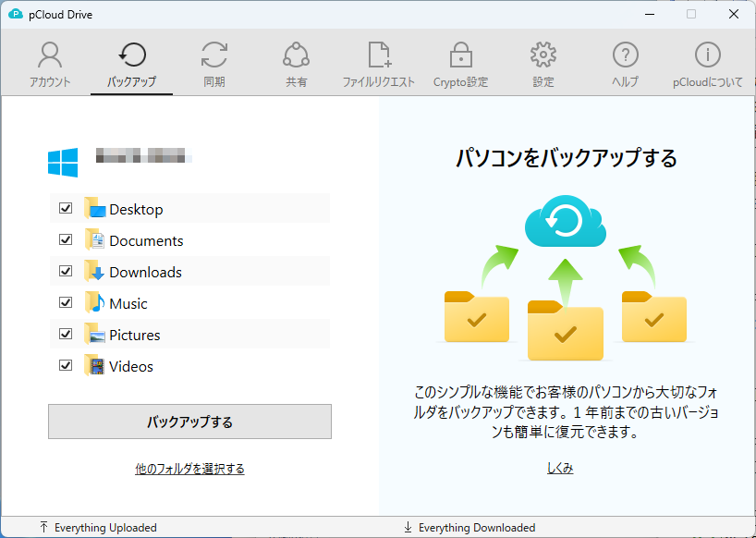Open pCloudについて info section
The width and height of the screenshot is (756, 538).
[x=708, y=65]
